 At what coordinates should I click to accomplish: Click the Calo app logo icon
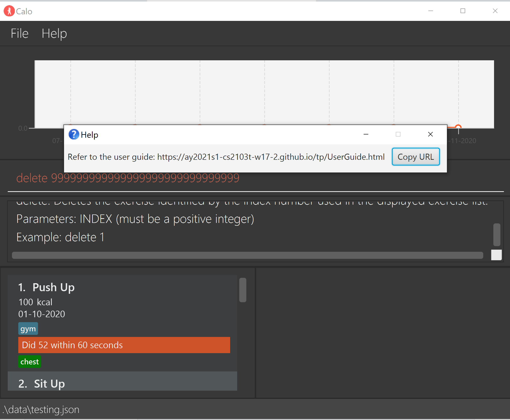click(9, 11)
